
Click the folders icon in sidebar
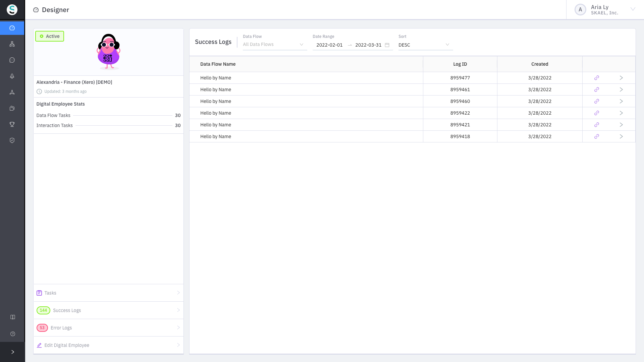(x=12, y=108)
